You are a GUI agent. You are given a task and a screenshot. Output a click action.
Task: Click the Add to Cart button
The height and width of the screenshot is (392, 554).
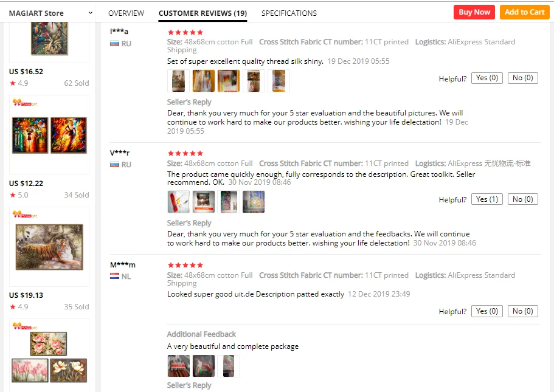524,12
